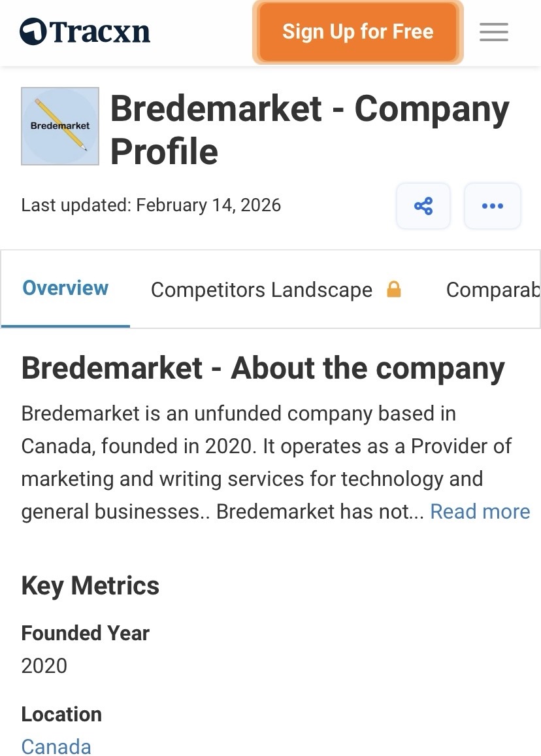
Task: Select the Overview tab
Action: point(65,288)
